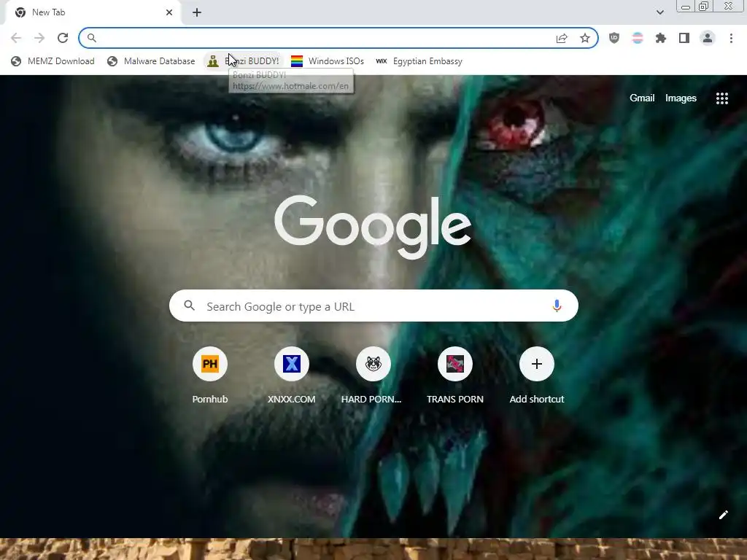This screenshot has height=560, width=747.
Task: Click the browser Forward arrow
Action: (39, 38)
